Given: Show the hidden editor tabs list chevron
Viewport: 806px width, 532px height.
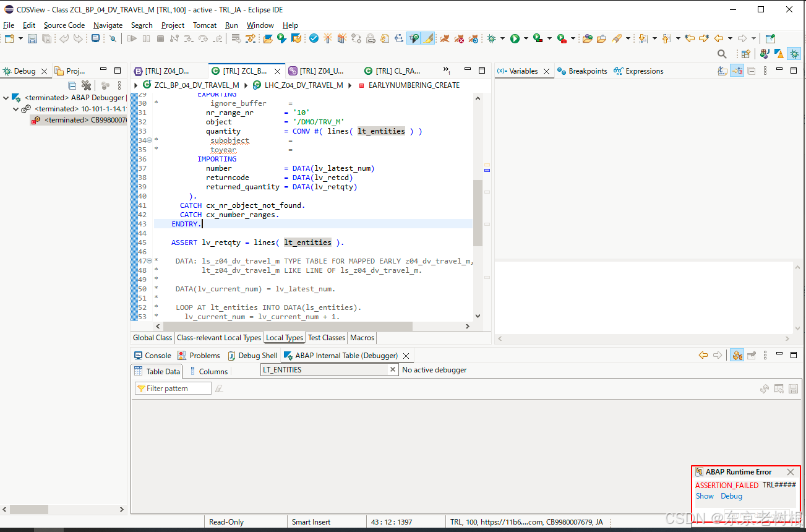Looking at the screenshot, I should [x=447, y=71].
